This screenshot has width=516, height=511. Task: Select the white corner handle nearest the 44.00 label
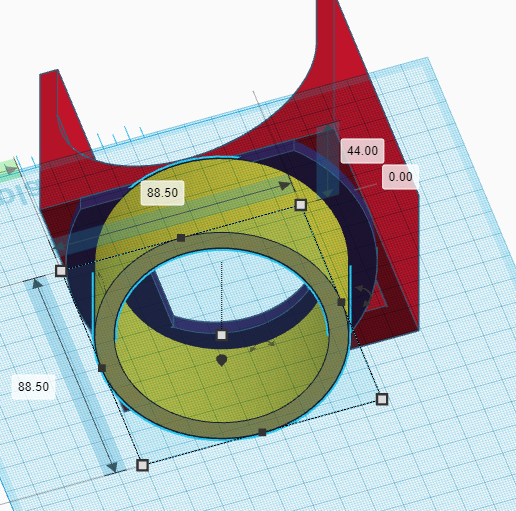pos(301,205)
